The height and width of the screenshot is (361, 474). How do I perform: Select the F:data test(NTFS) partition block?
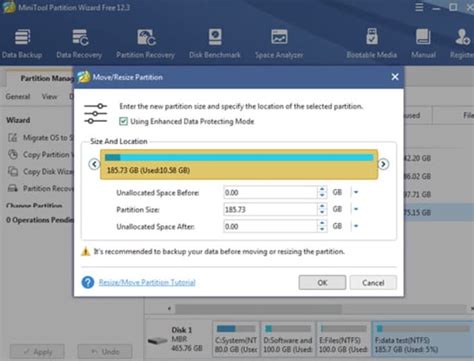423,339
